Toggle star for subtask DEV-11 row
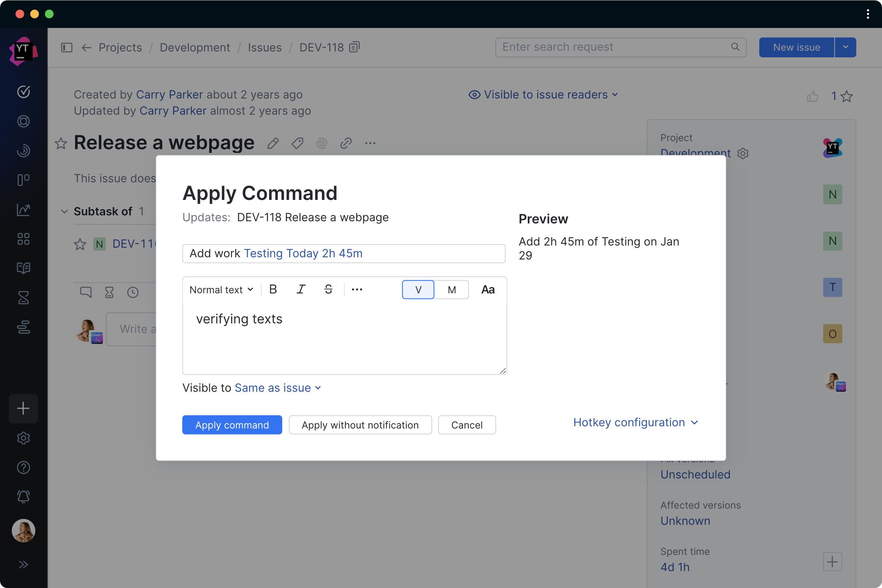The width and height of the screenshot is (882, 588). (80, 244)
